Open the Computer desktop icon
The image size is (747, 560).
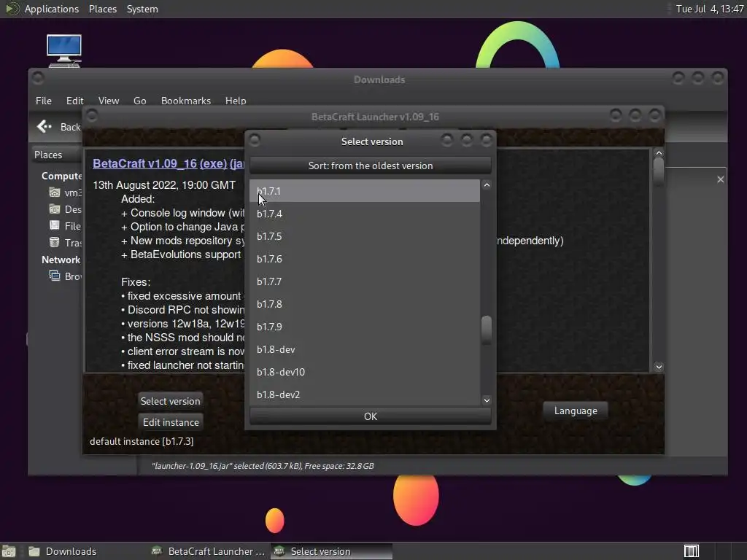point(64,51)
